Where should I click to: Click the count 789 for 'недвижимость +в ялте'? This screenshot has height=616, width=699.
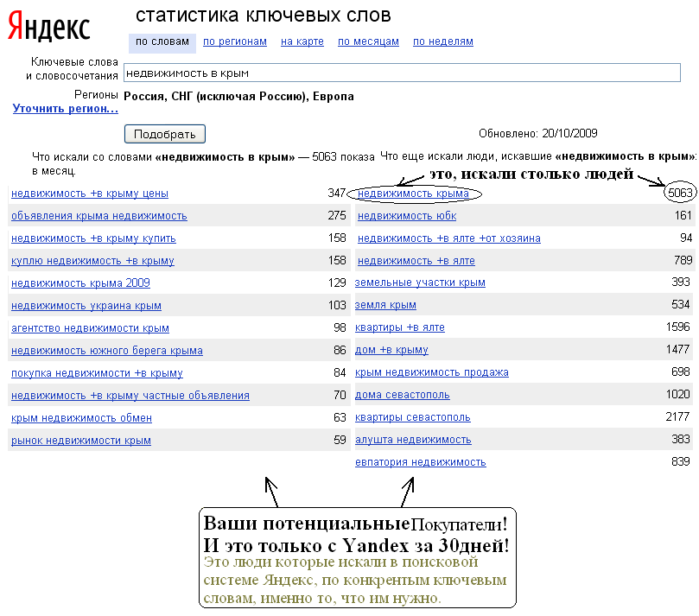(683, 260)
